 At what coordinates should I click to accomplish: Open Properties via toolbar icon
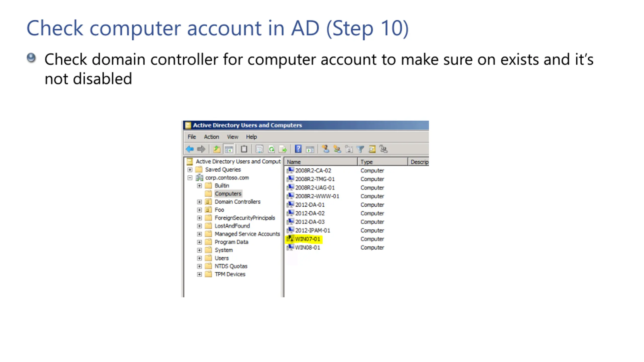[259, 149]
